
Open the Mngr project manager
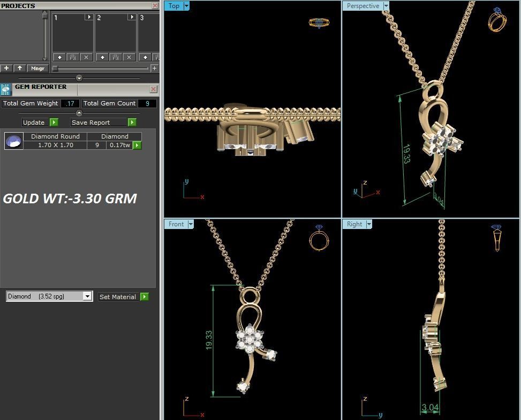[37, 68]
